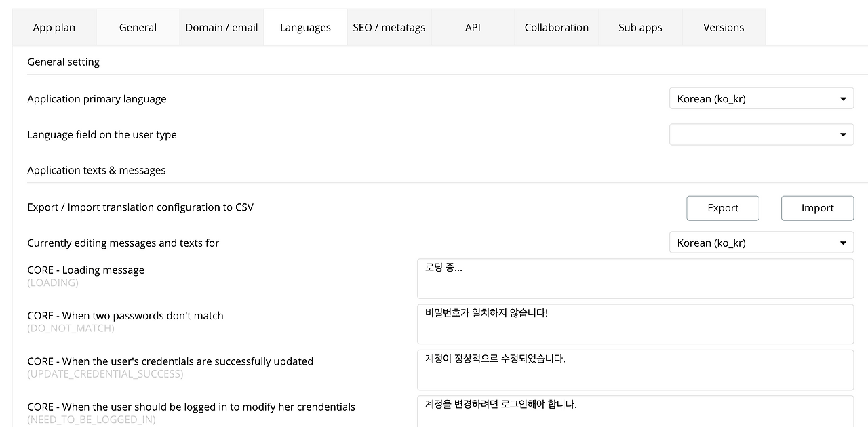Edit the credentials successfully updated message field

635,369
